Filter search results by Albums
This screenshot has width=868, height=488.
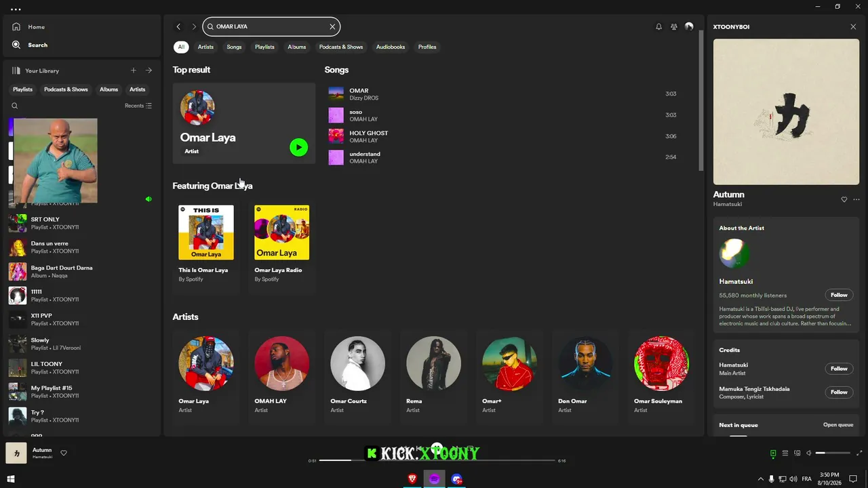[297, 47]
